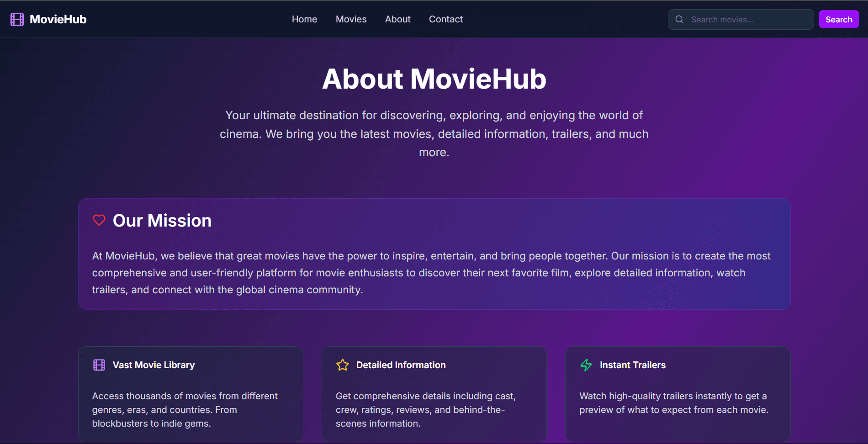This screenshot has width=868, height=444.
Task: Select the About navigation item
Action: 397,19
